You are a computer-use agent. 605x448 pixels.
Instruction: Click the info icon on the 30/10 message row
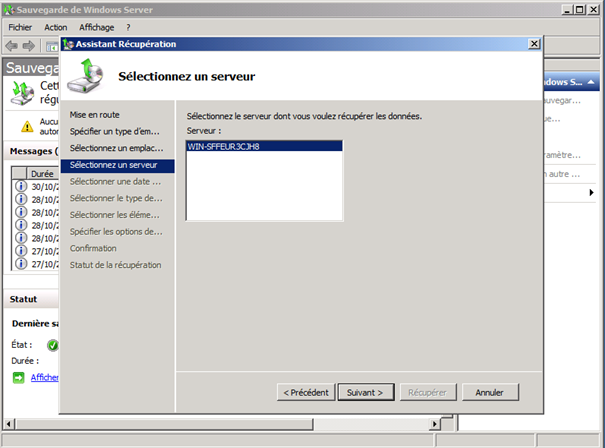[21, 186]
